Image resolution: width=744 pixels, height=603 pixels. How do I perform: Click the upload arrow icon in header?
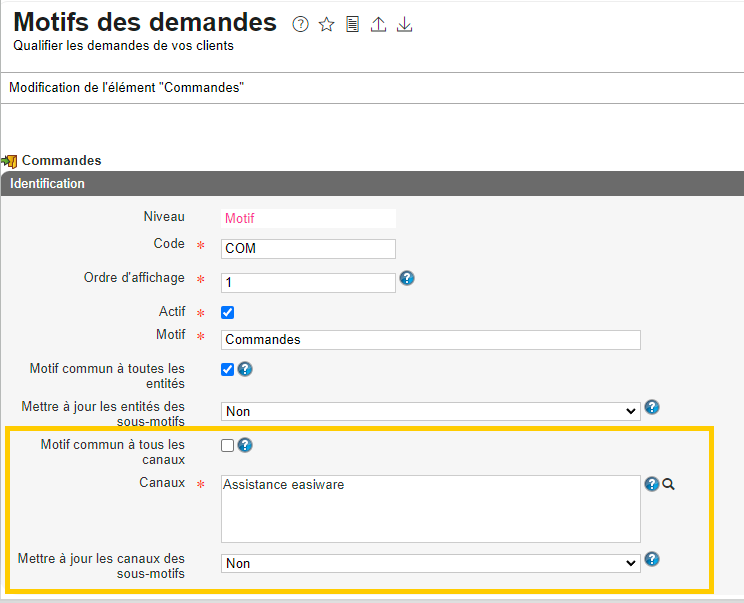click(378, 24)
